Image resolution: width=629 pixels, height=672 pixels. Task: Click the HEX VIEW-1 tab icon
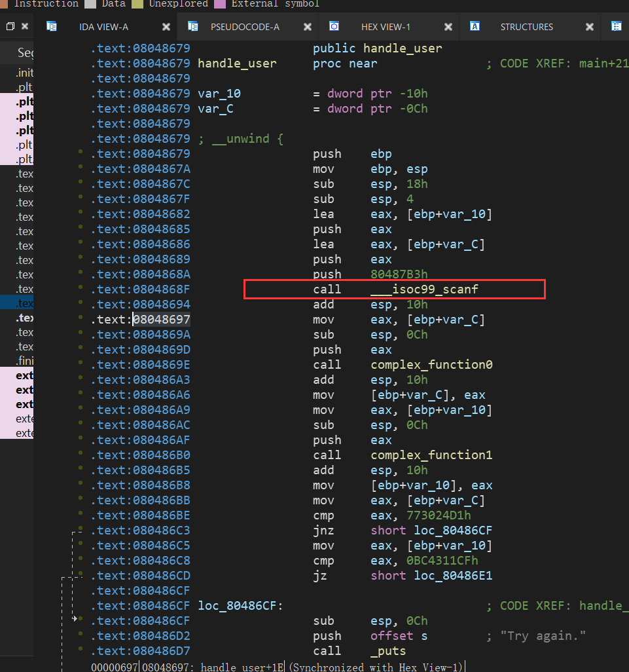[x=334, y=27]
